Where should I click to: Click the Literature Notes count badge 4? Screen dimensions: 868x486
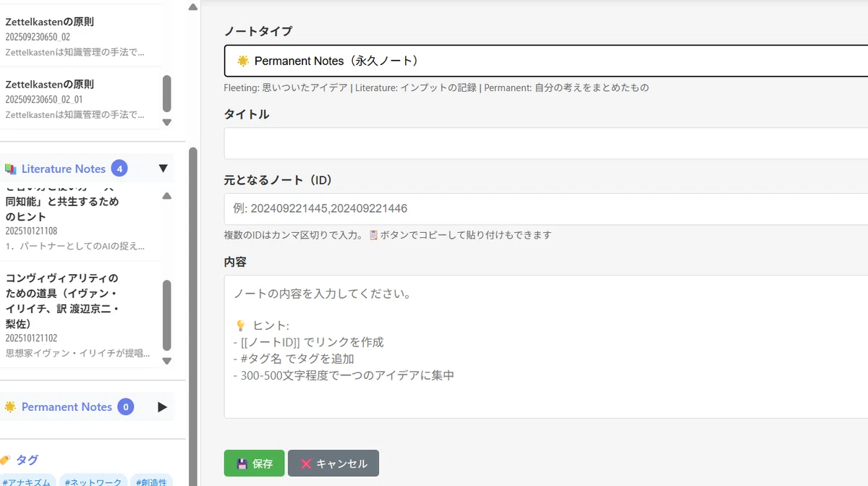tap(119, 169)
